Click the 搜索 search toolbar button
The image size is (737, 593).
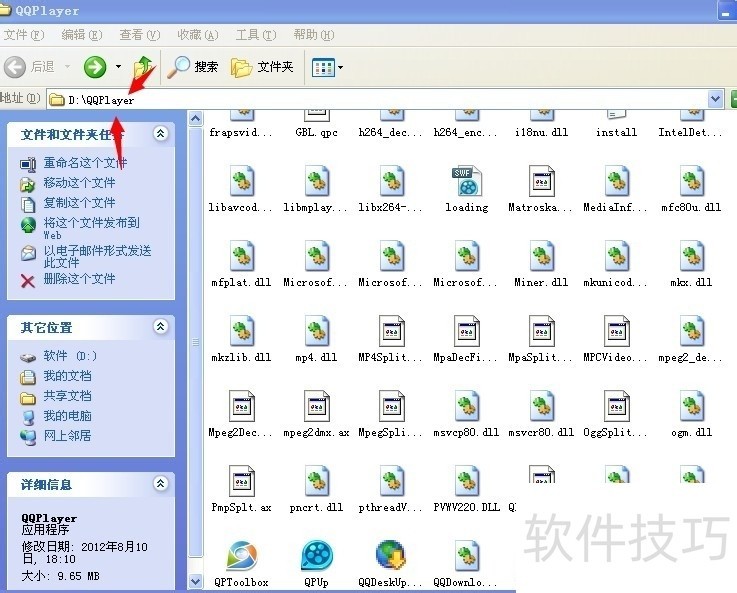pos(194,67)
